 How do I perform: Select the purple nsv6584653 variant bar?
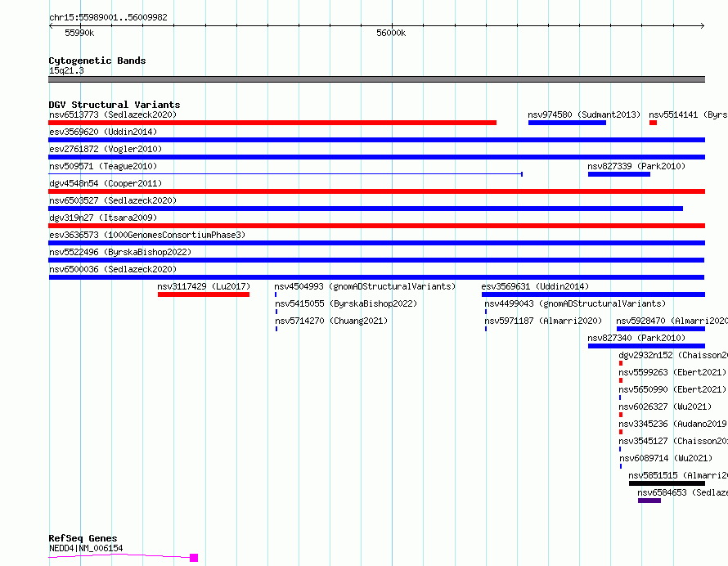click(x=649, y=501)
